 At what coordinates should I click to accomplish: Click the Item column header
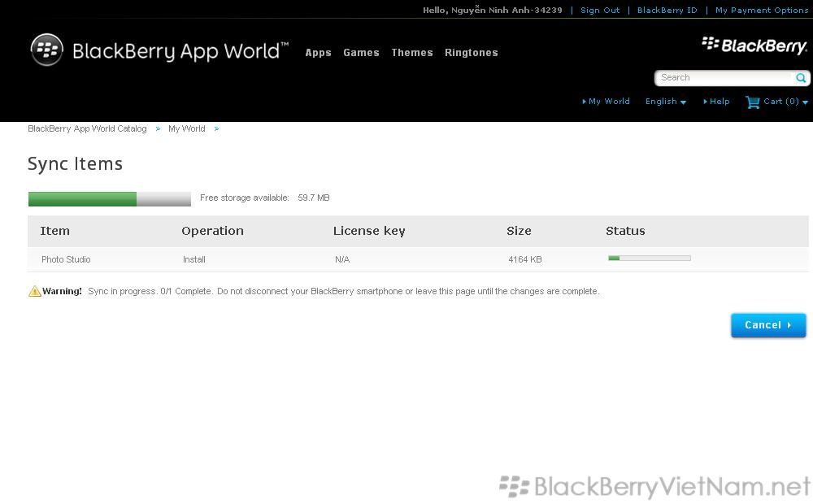click(x=55, y=231)
